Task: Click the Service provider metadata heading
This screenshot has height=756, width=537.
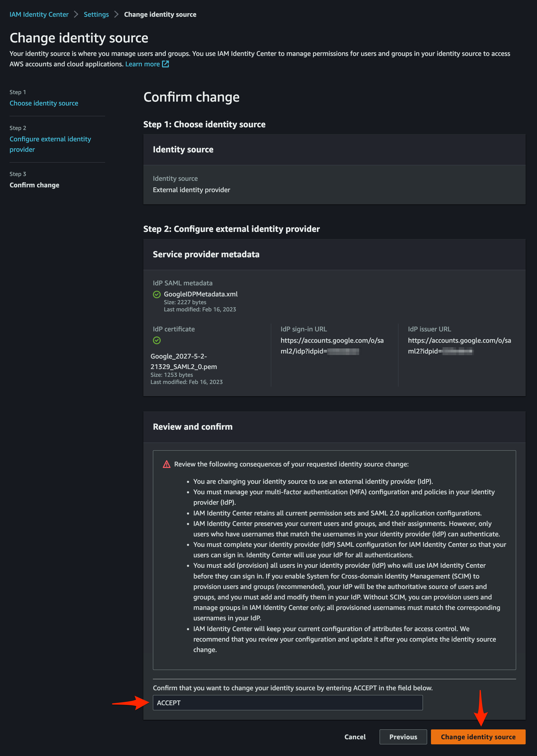Action: point(206,254)
